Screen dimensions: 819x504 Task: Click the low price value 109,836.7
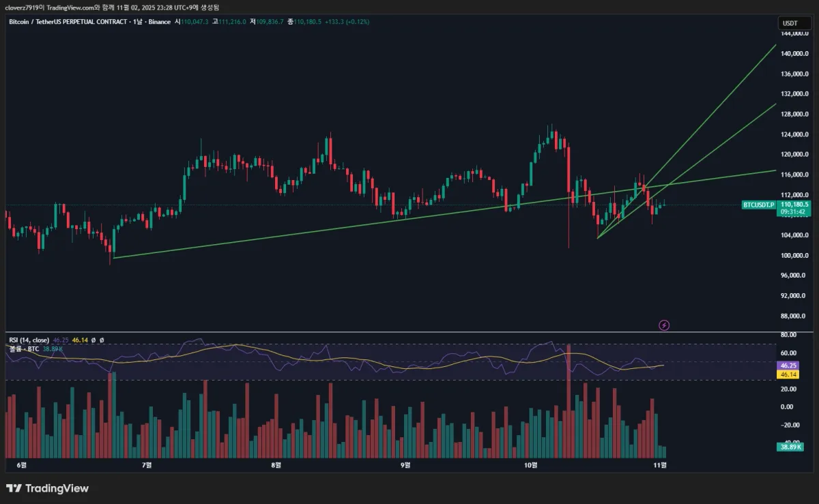[270, 22]
